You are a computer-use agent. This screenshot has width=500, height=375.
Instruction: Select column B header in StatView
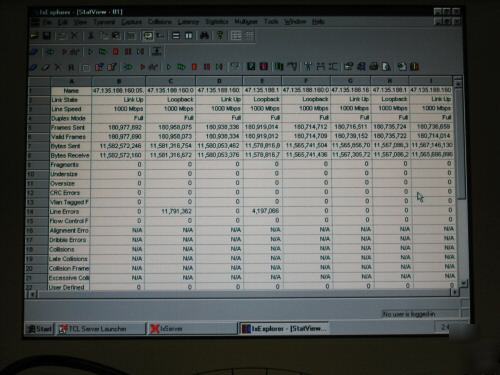119,81
